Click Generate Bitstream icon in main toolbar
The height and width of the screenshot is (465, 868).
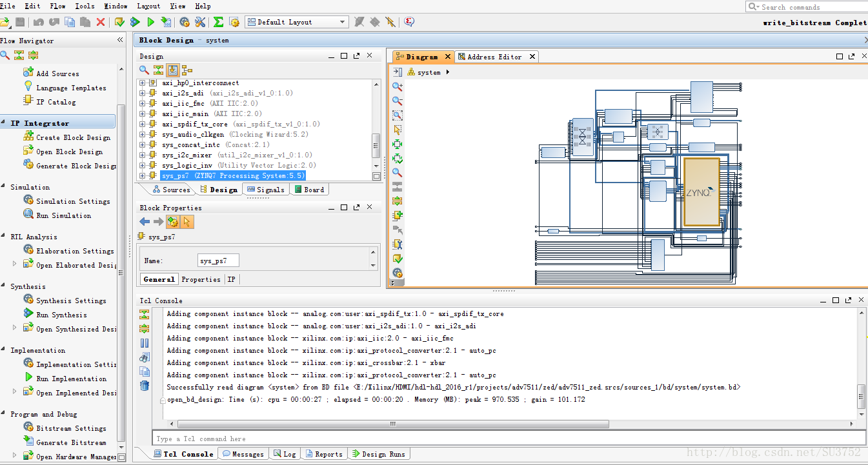166,22
